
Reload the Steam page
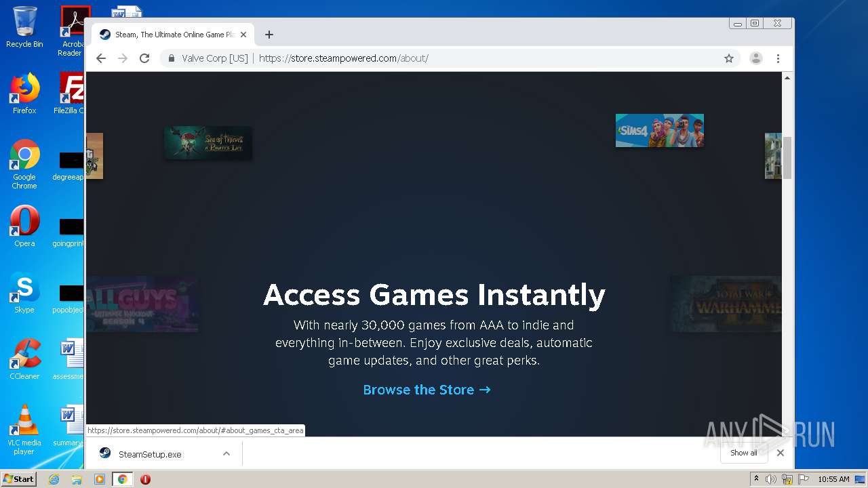coord(144,58)
